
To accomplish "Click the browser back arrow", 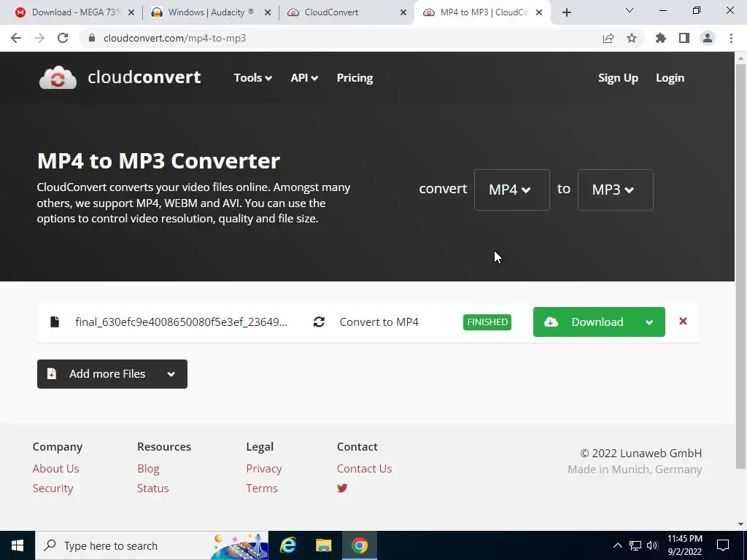I will tap(16, 38).
